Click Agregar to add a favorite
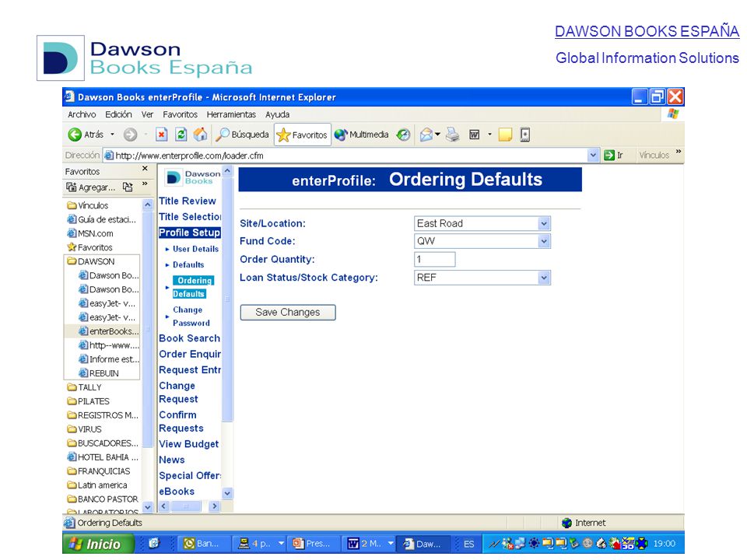Viewport: 747px width, 560px height. [x=91, y=187]
